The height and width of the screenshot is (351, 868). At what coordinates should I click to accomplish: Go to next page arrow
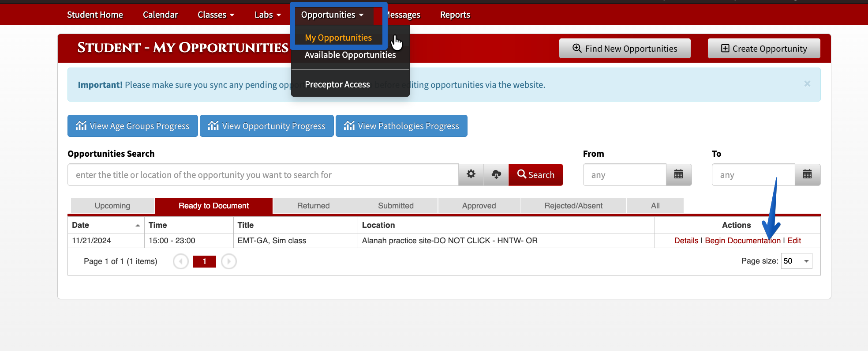pos(229,261)
